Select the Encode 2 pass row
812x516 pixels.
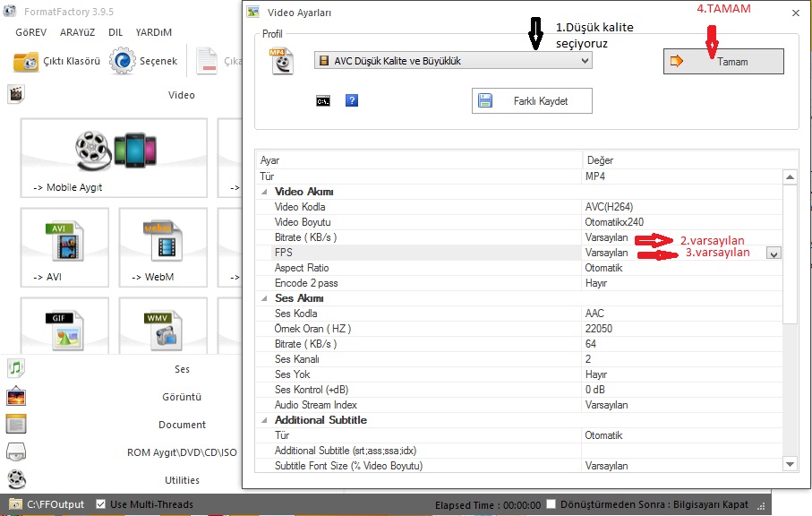[519, 283]
